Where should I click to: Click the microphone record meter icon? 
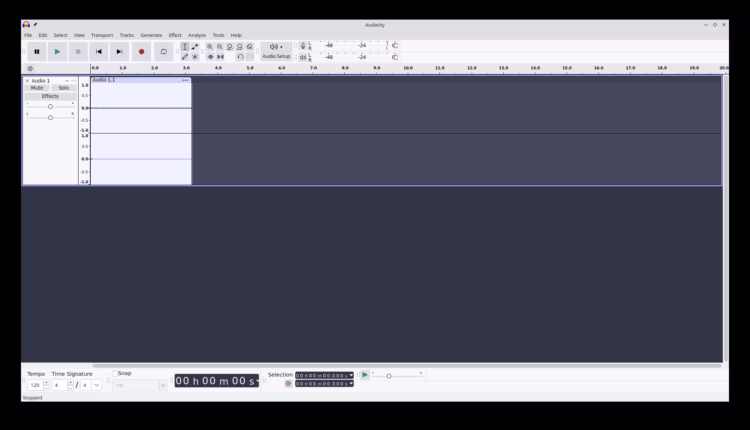303,46
